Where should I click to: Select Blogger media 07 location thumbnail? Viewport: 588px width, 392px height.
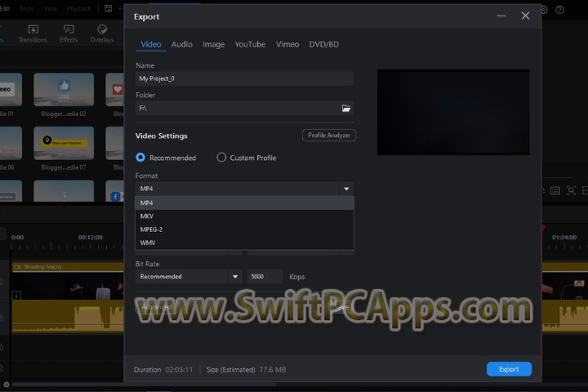tap(64, 143)
